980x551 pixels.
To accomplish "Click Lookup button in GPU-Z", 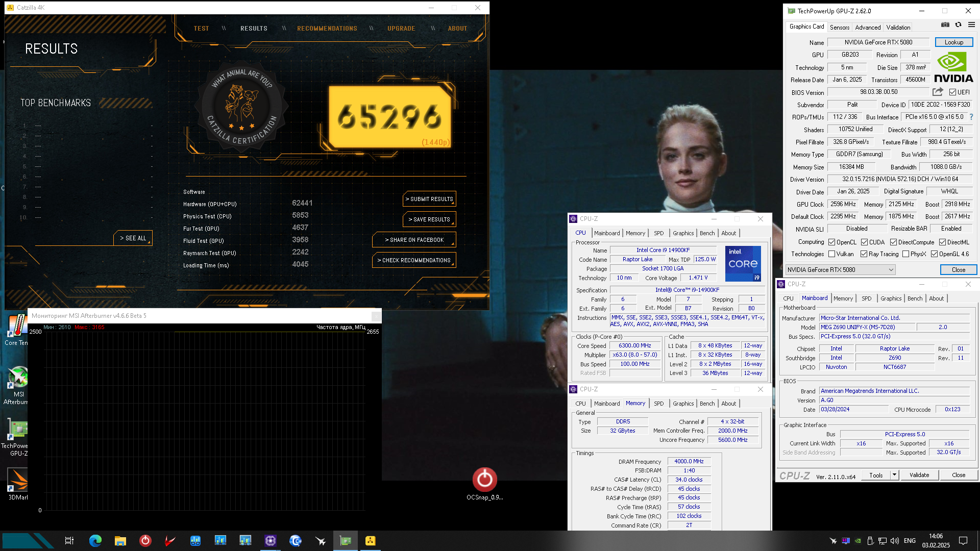I will (953, 42).
